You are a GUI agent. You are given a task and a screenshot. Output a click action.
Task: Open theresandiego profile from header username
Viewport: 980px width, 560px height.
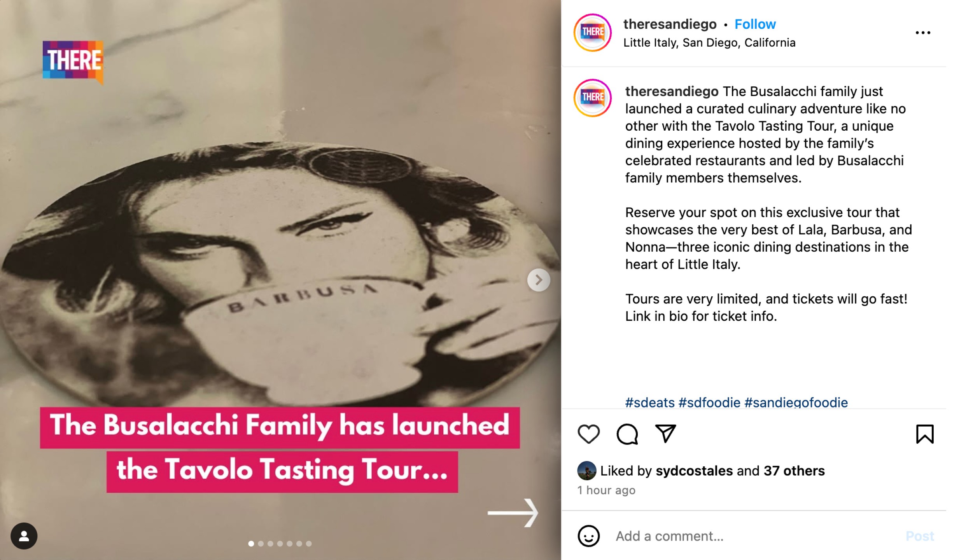pyautogui.click(x=670, y=24)
